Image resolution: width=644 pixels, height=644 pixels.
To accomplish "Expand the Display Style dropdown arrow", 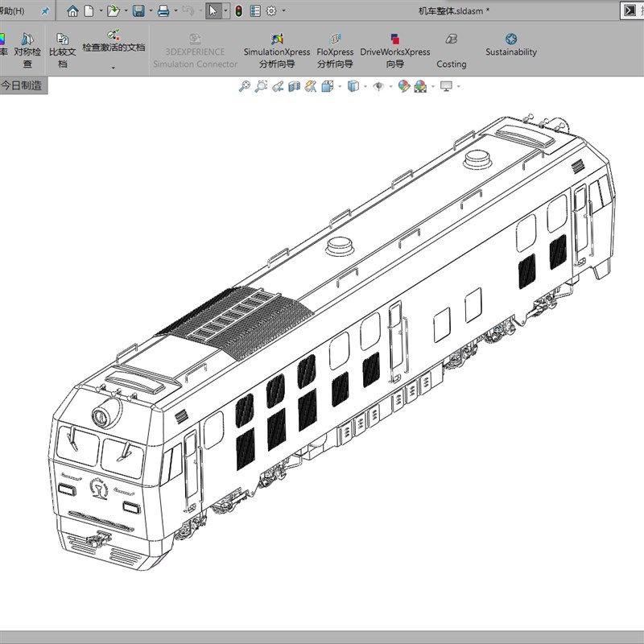I will 365,86.
